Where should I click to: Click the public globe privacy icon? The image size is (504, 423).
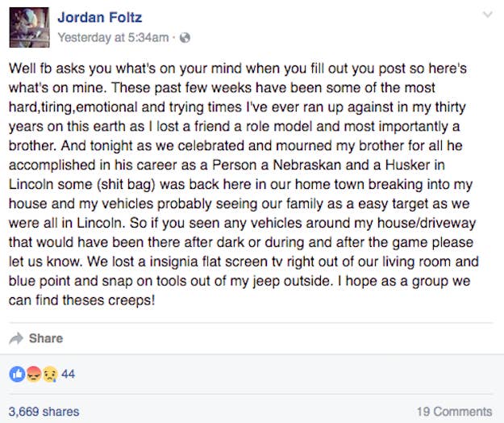click(185, 38)
